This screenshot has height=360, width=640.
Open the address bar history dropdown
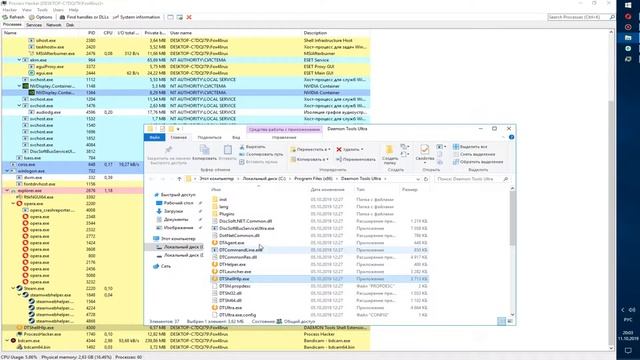(x=417, y=179)
